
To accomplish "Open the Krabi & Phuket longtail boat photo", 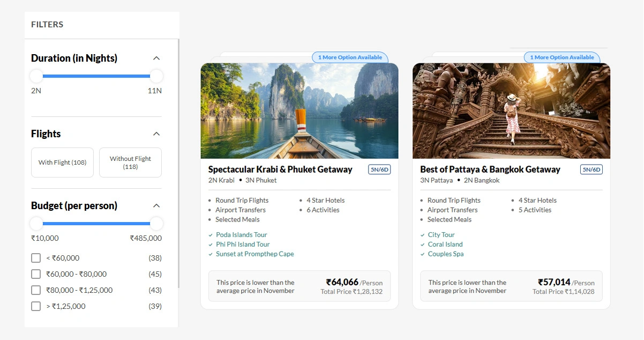I will [x=299, y=111].
